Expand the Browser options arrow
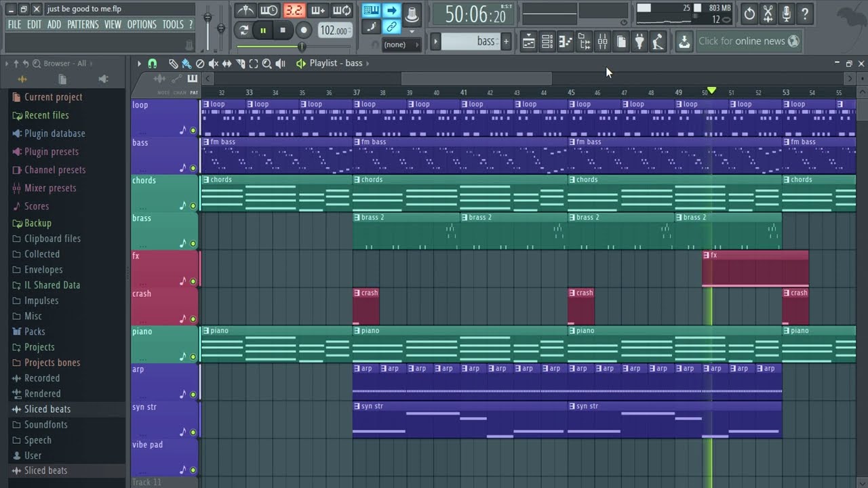 pyautogui.click(x=7, y=64)
